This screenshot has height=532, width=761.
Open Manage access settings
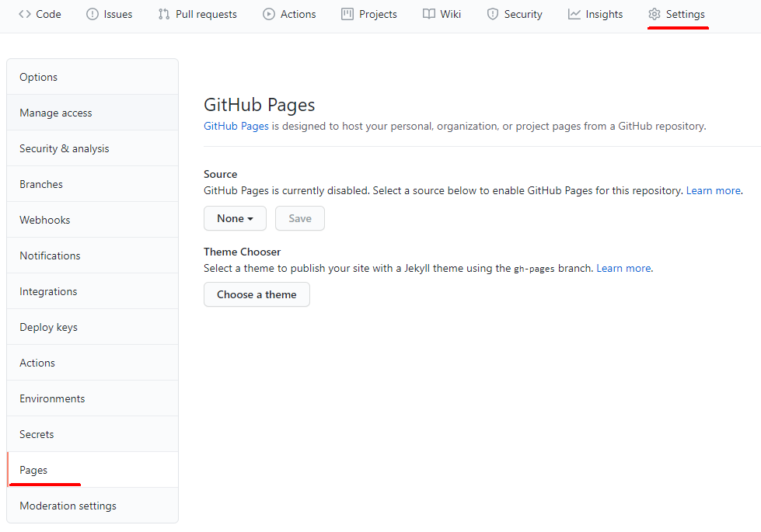(x=93, y=113)
